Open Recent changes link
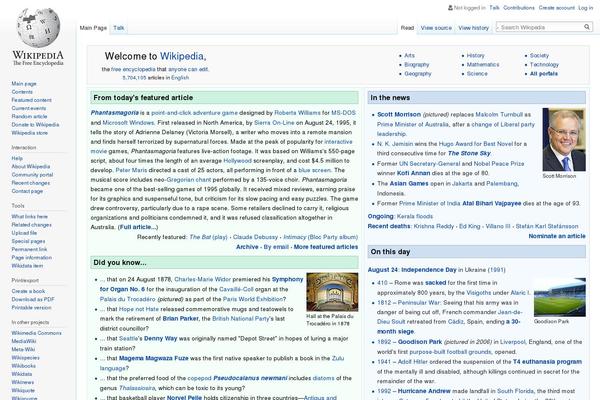This screenshot has width=600, height=400. click(x=31, y=183)
